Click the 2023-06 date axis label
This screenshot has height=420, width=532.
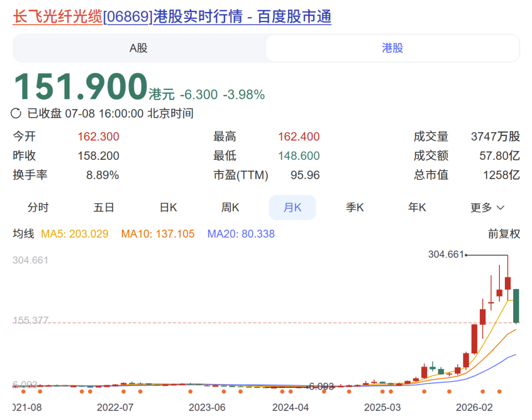pyautogui.click(x=207, y=407)
